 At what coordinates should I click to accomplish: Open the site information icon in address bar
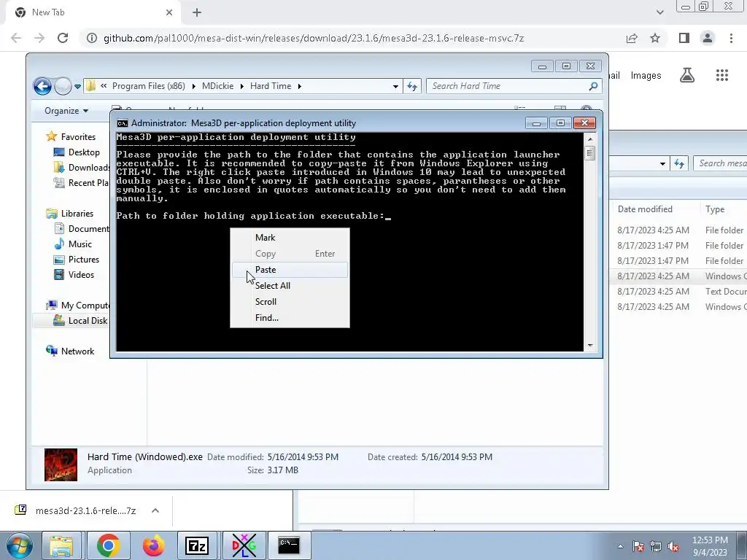click(x=92, y=38)
